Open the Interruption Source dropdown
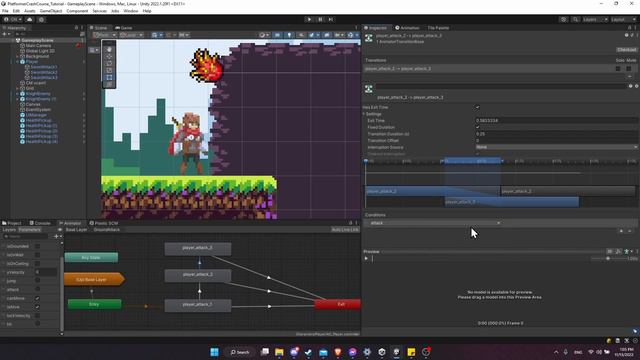The height and width of the screenshot is (360, 640). pyautogui.click(x=556, y=147)
